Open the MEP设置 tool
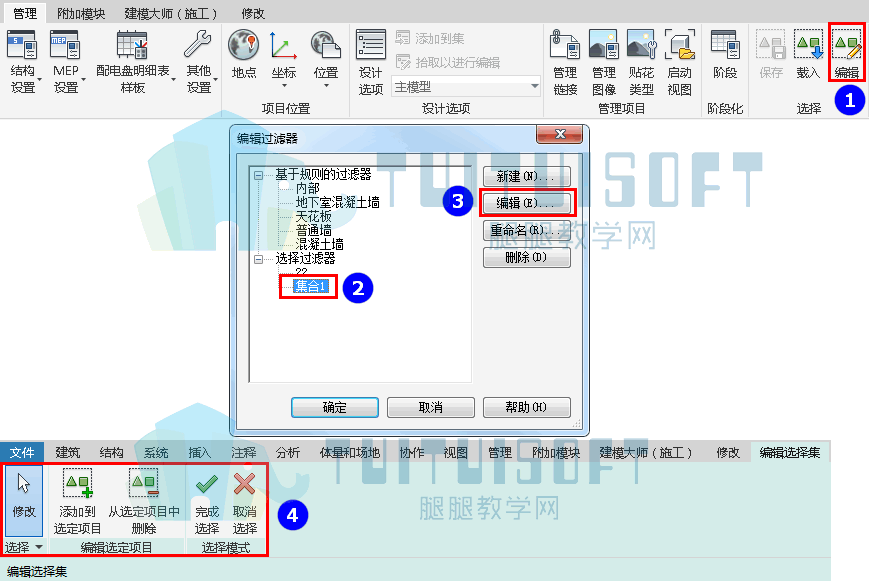Image resolution: width=869 pixels, height=581 pixels. [66, 62]
